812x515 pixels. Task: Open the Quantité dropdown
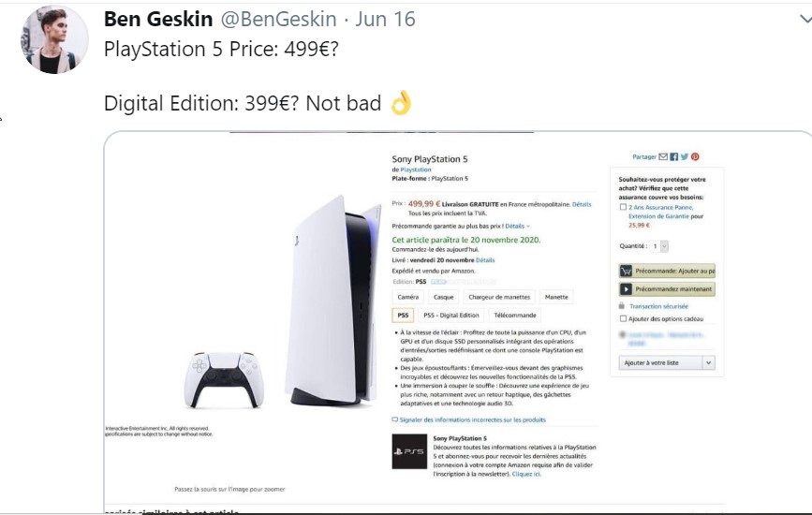point(659,246)
